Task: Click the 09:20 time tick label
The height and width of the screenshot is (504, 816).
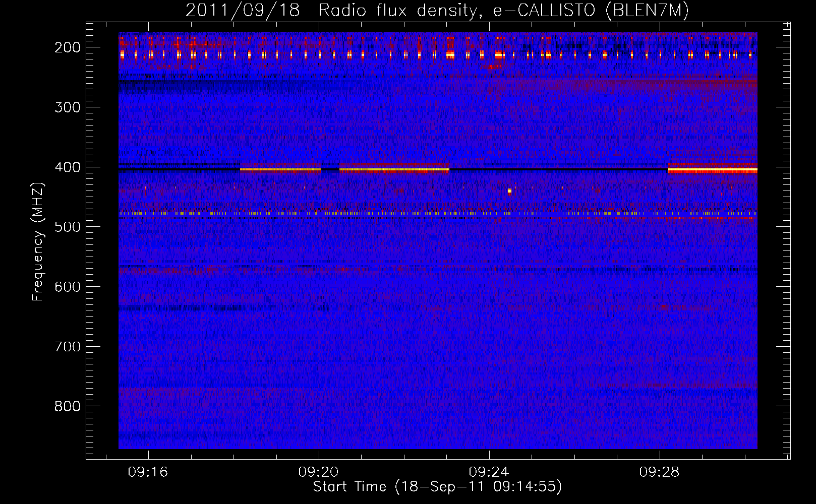Action: point(318,472)
